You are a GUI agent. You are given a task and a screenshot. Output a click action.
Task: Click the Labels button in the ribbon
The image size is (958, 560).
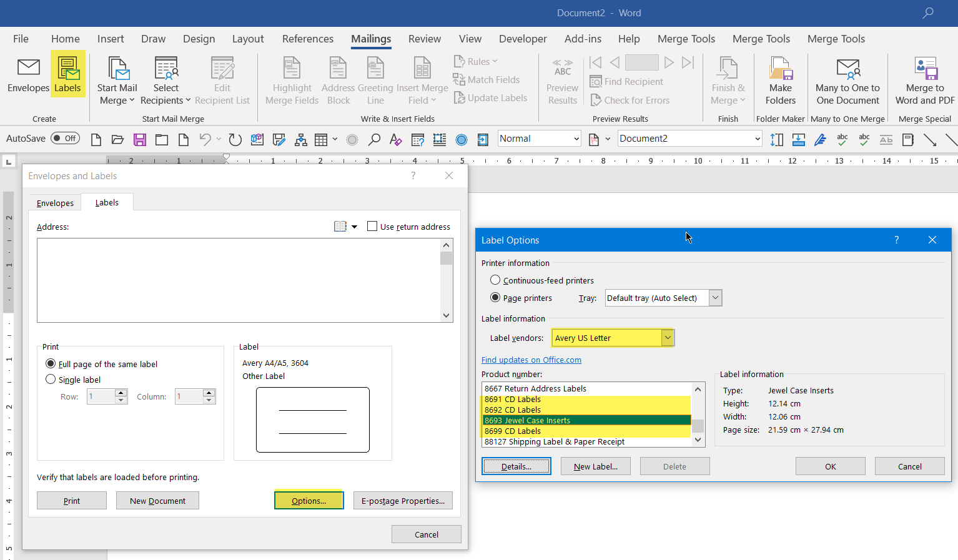coord(67,75)
